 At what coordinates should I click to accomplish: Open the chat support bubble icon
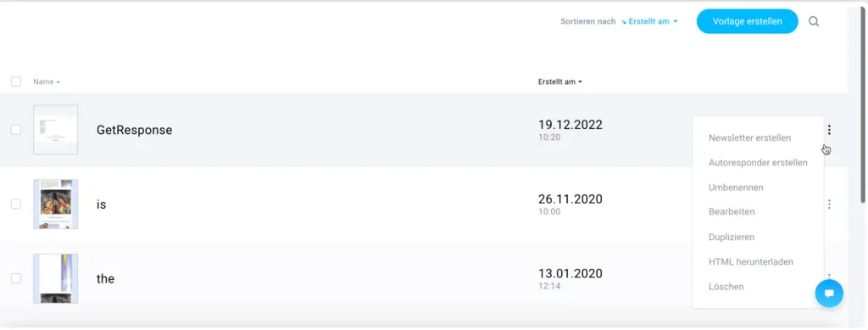coord(829,294)
